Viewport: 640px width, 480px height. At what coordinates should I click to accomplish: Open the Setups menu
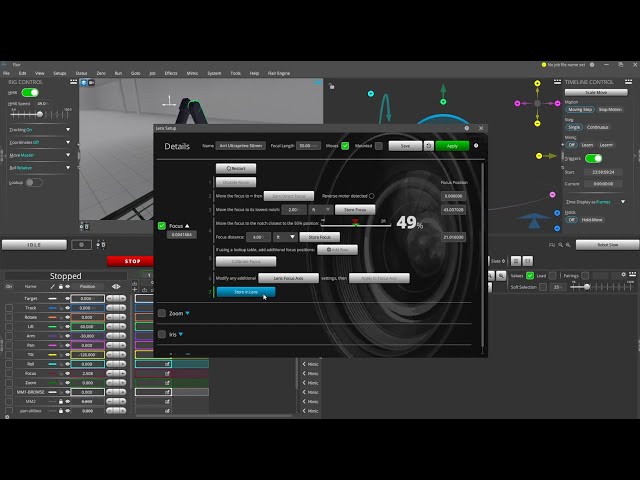[x=60, y=73]
